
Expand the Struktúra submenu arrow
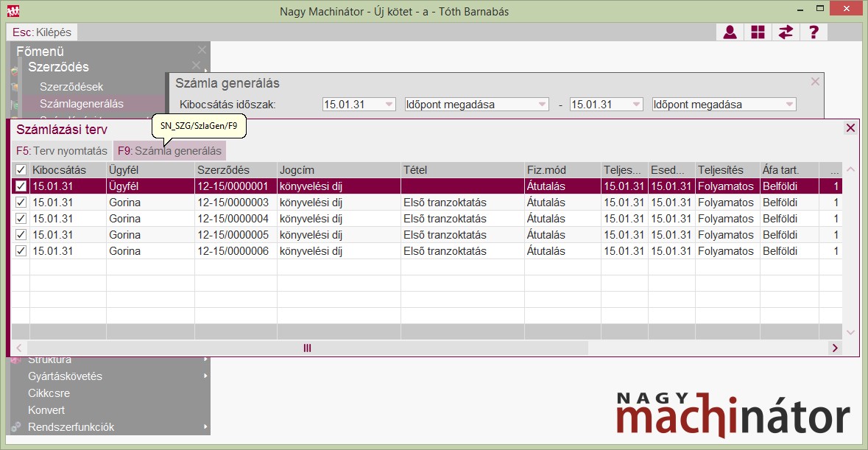[205, 359]
